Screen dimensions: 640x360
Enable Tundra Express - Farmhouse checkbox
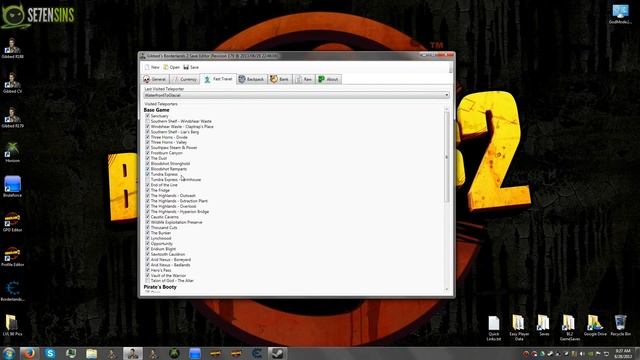pyautogui.click(x=148, y=180)
